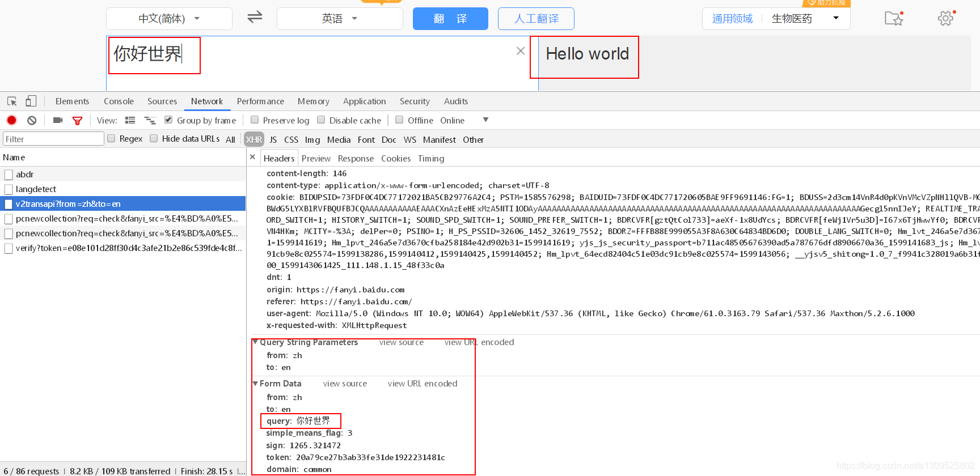Check the Offline checkbox

pyautogui.click(x=399, y=120)
